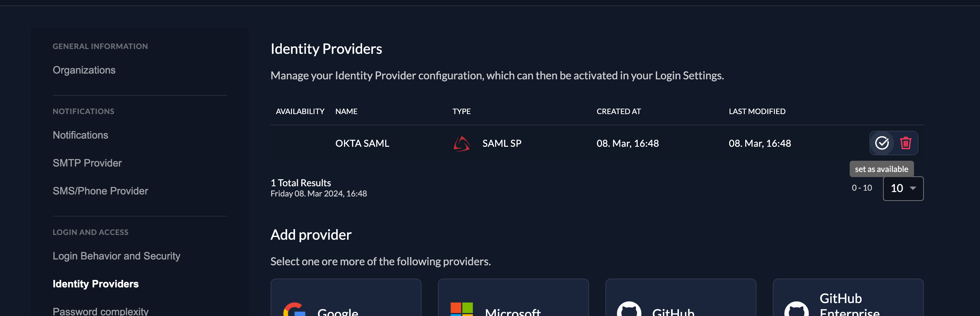Image resolution: width=980 pixels, height=316 pixels.
Task: Click the checkmark availability icon for OKTA SAML
Action: (x=882, y=143)
